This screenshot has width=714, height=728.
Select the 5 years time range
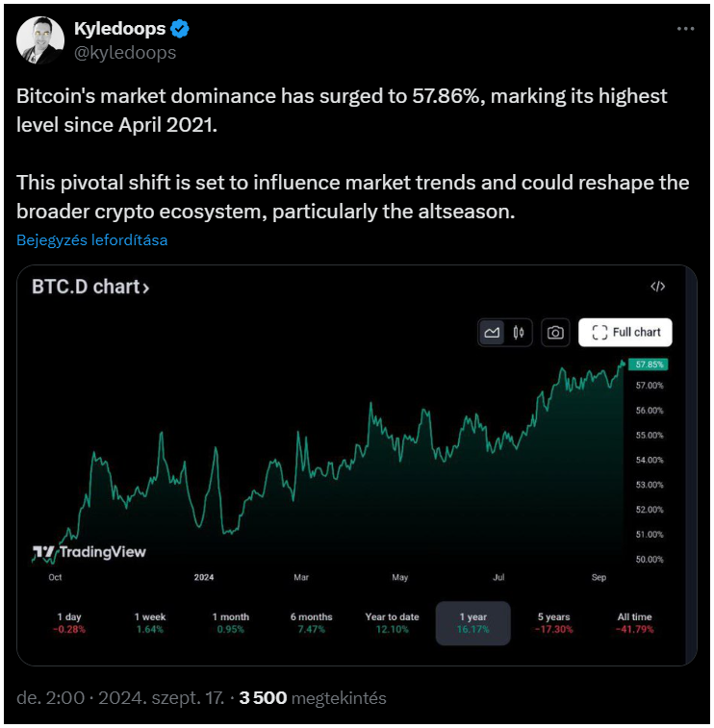click(x=553, y=623)
